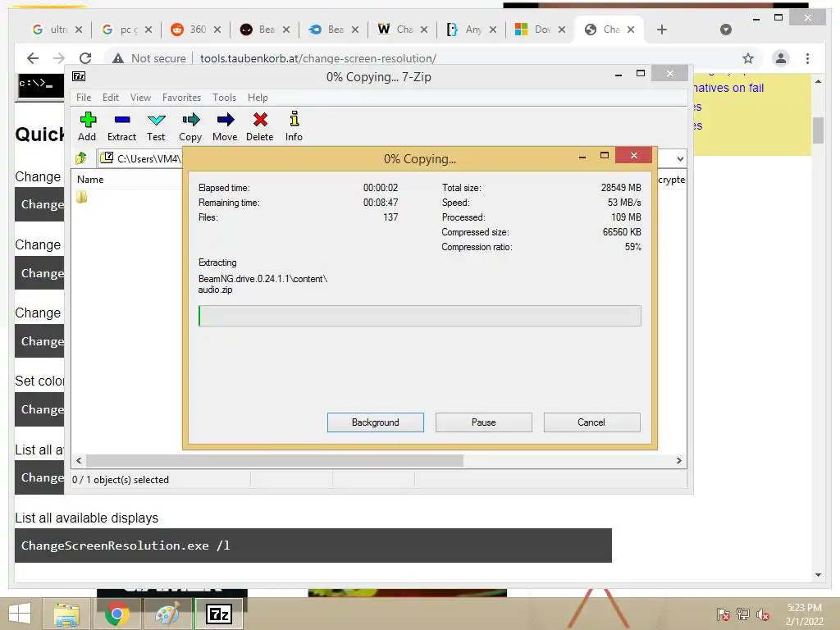Screen dimensions: 840x630
Task: Click the 7-Zip horizontal scrollbar thumb
Action: tap(275, 460)
